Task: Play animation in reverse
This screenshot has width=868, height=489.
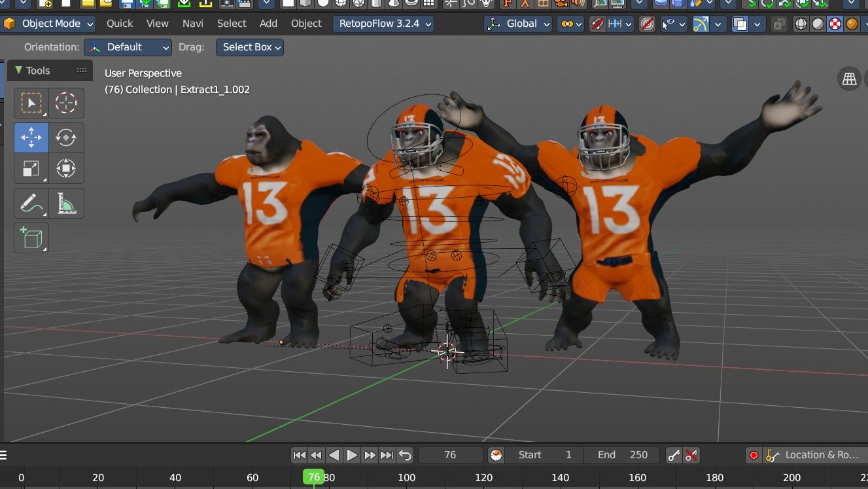Action: point(334,455)
